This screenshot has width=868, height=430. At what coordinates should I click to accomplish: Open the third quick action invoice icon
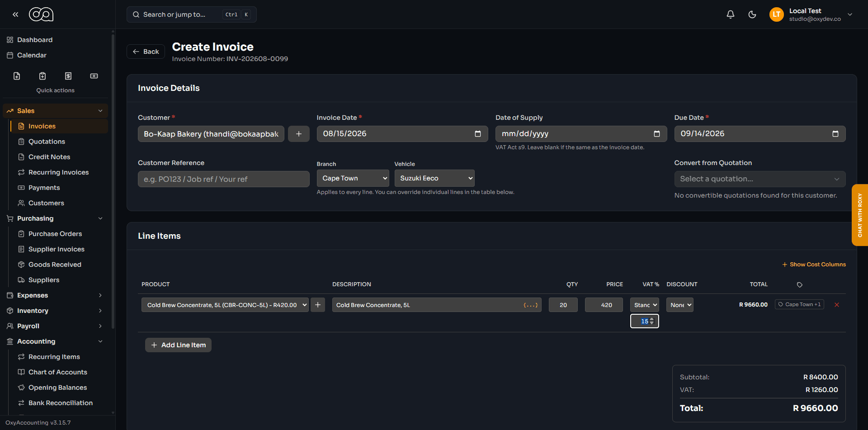(x=68, y=76)
